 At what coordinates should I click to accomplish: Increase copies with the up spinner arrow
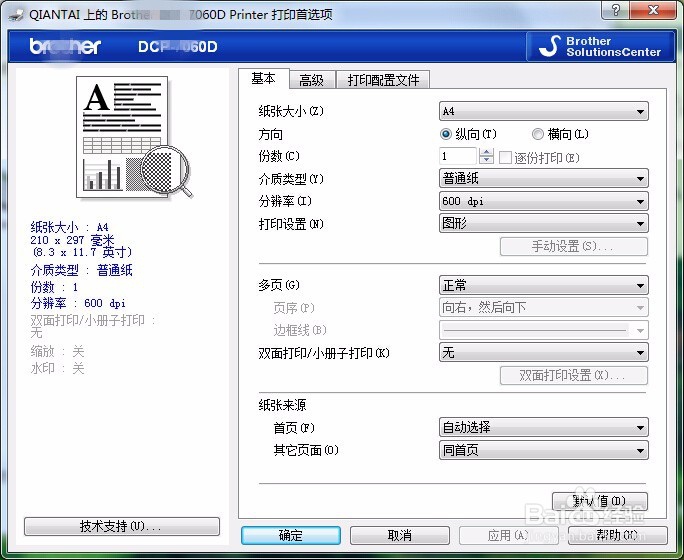[x=486, y=152]
